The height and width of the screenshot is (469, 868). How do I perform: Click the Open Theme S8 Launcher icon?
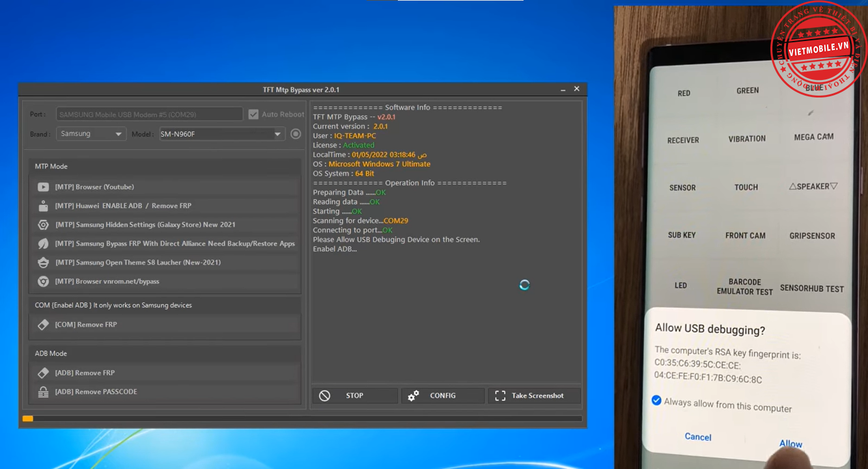pos(43,263)
